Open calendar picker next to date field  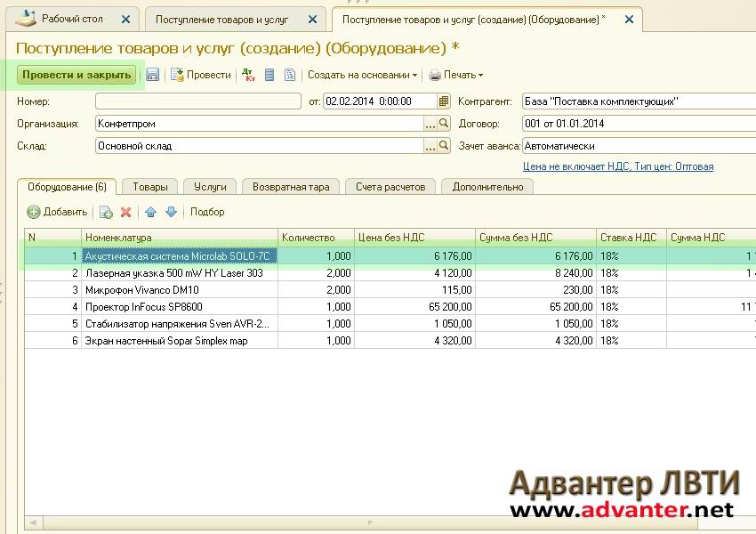444,101
